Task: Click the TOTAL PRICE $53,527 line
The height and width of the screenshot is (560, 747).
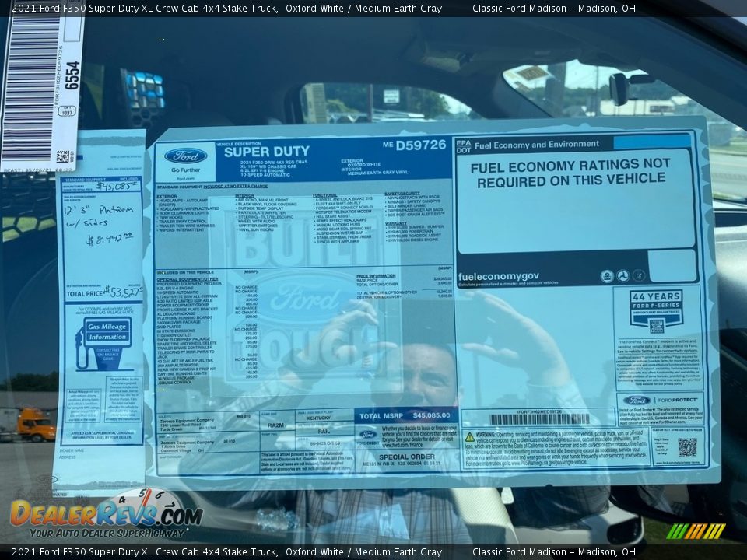Action: tap(103, 292)
